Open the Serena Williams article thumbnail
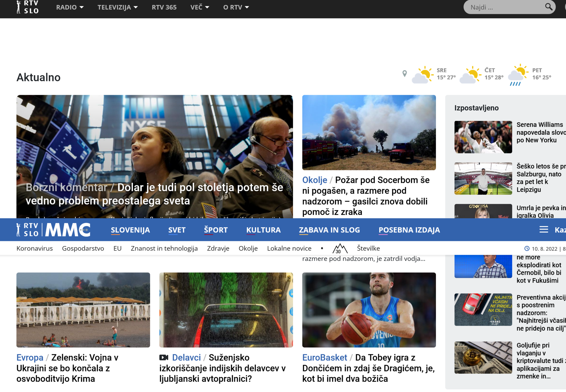 pos(483,137)
